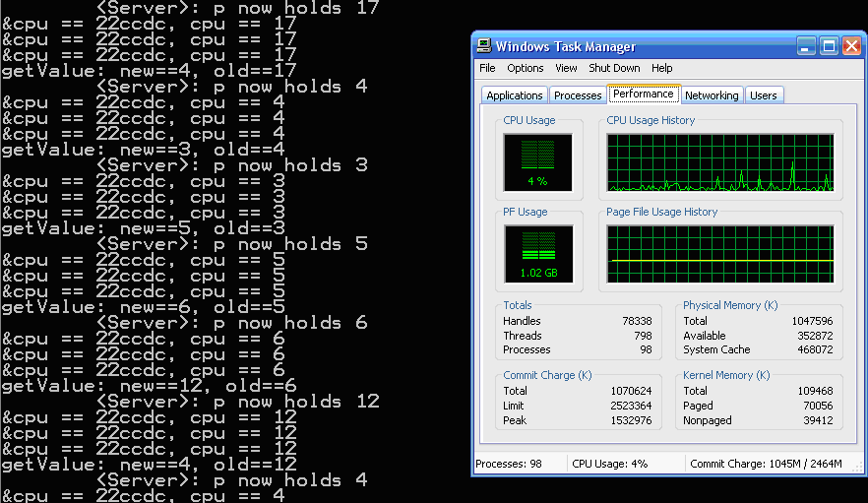Screen dimensions: 868x503
Task: Click the CPU Usage gauge showing 4 %
Action: [x=536, y=162]
